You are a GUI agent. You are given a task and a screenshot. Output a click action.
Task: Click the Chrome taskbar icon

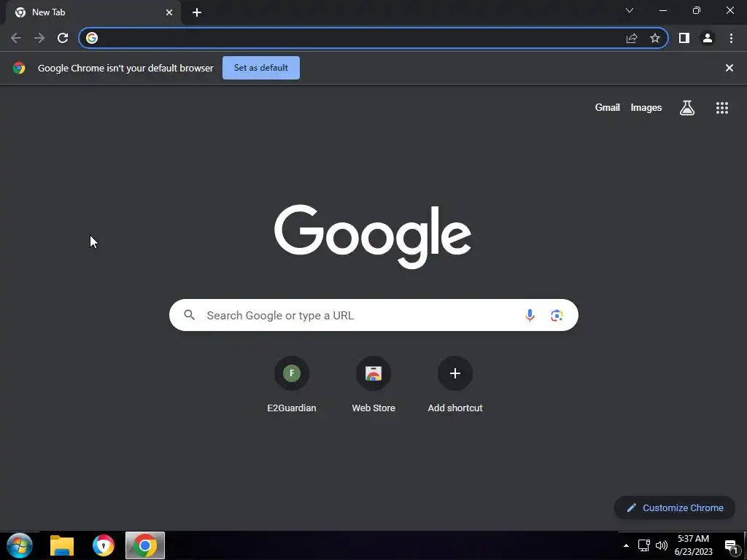click(145, 545)
